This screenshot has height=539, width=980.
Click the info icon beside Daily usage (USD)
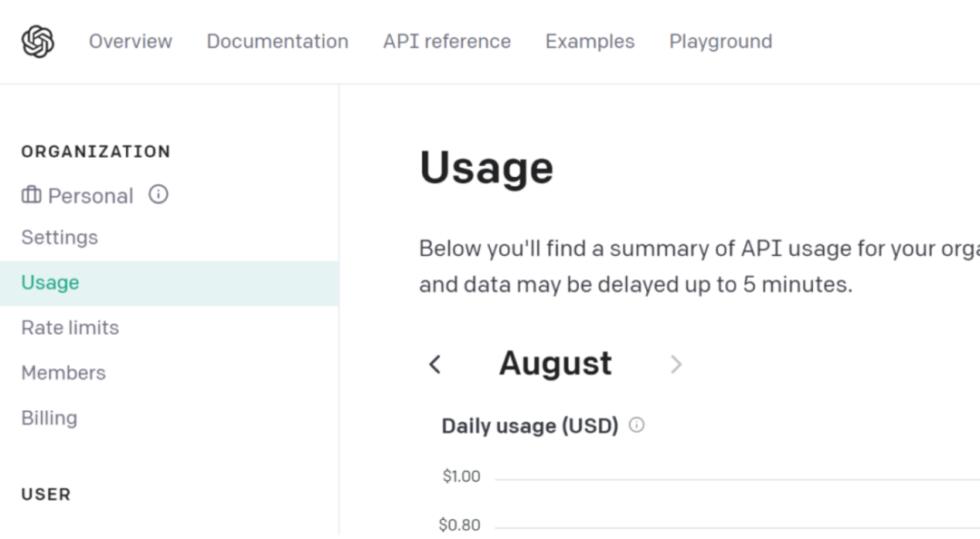(637, 425)
